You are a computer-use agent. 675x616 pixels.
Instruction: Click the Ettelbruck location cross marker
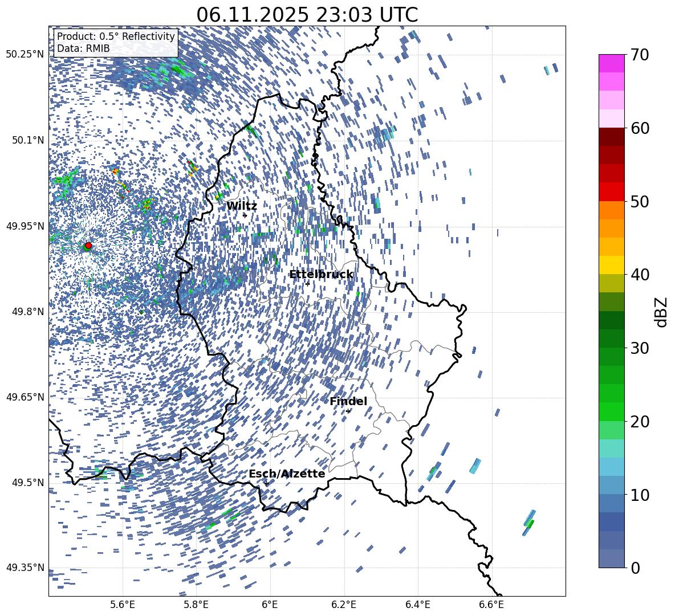point(307,283)
